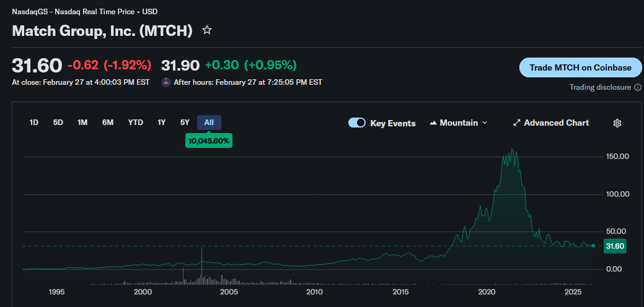Select the 1Y time range

[161, 122]
